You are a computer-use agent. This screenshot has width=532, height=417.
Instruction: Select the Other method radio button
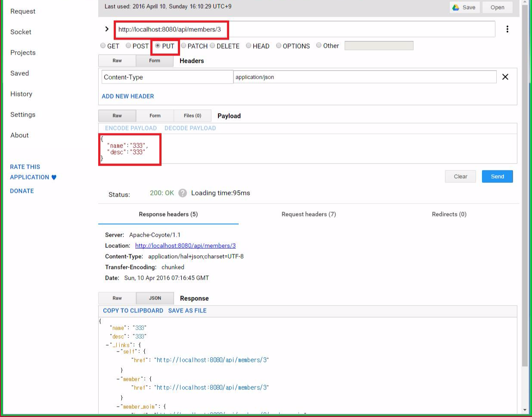pyautogui.click(x=319, y=45)
